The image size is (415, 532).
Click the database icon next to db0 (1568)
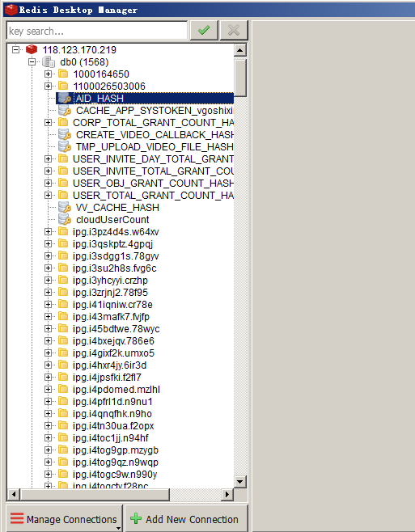tap(49, 62)
